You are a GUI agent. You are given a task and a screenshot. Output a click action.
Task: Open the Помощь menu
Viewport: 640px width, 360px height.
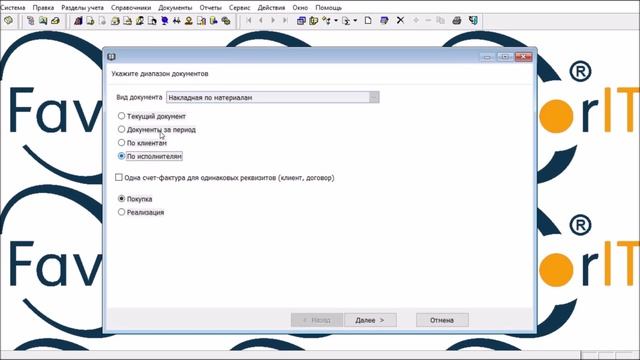coord(329,7)
